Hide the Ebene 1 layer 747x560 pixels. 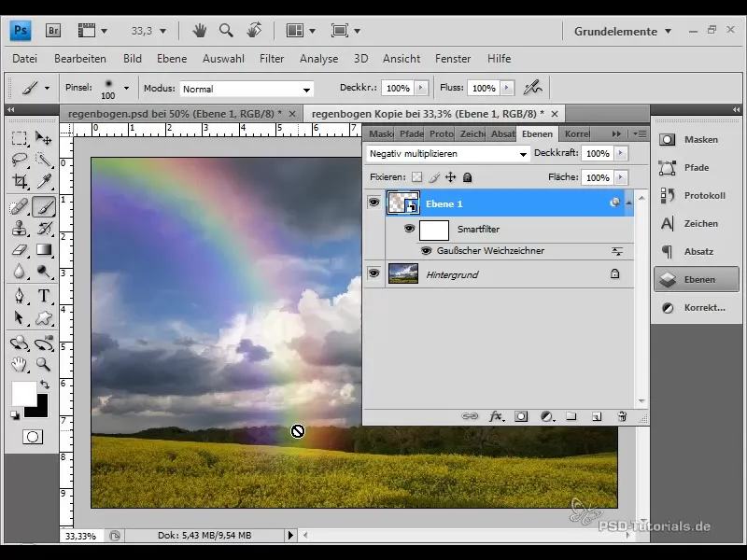tap(374, 203)
